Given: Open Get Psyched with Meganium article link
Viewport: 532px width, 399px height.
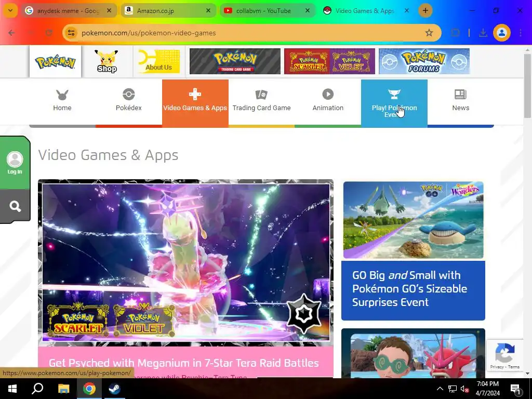Looking at the screenshot, I should point(183,363).
